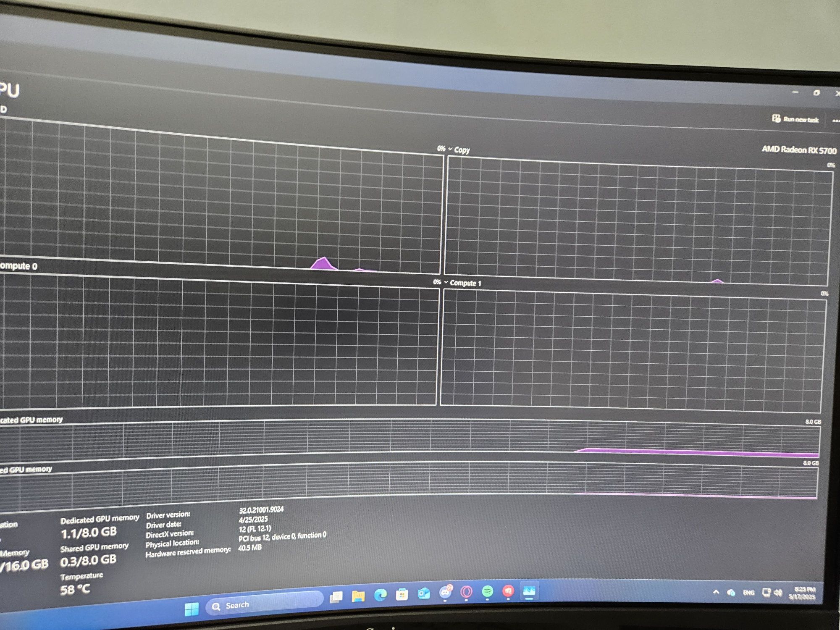Select the 58 °C temperature reading
840x630 pixels.
coord(75,589)
